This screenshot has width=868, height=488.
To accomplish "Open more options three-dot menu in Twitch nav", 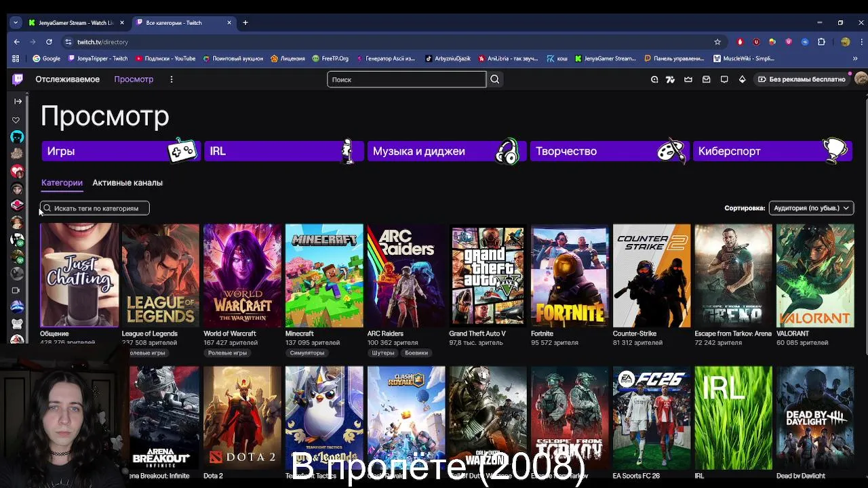I will coord(172,79).
